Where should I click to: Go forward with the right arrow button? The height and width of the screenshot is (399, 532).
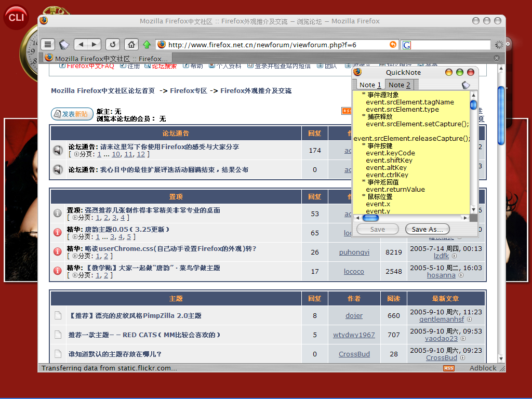coord(95,44)
